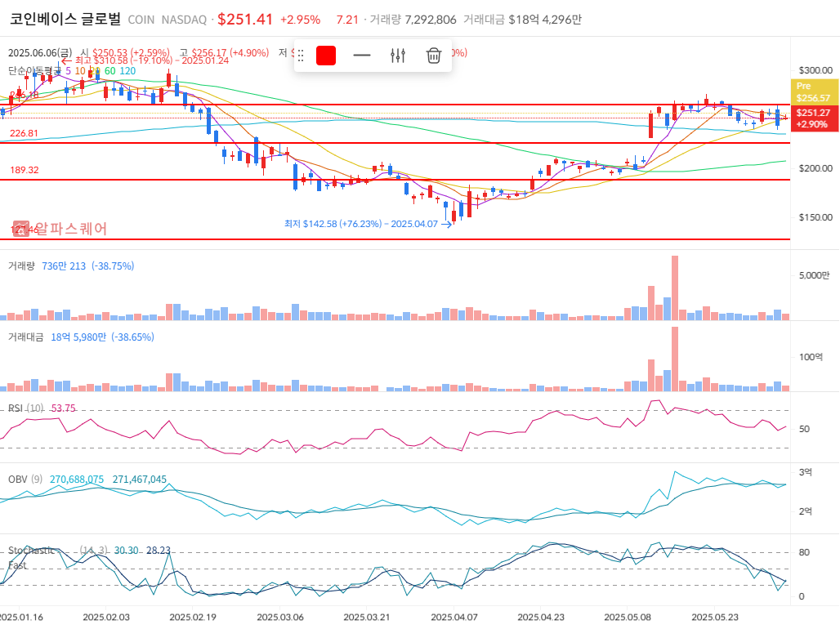Screen dimensions: 840x629
Task: Grab the drawing toolbar drag handle
Action: (x=301, y=56)
